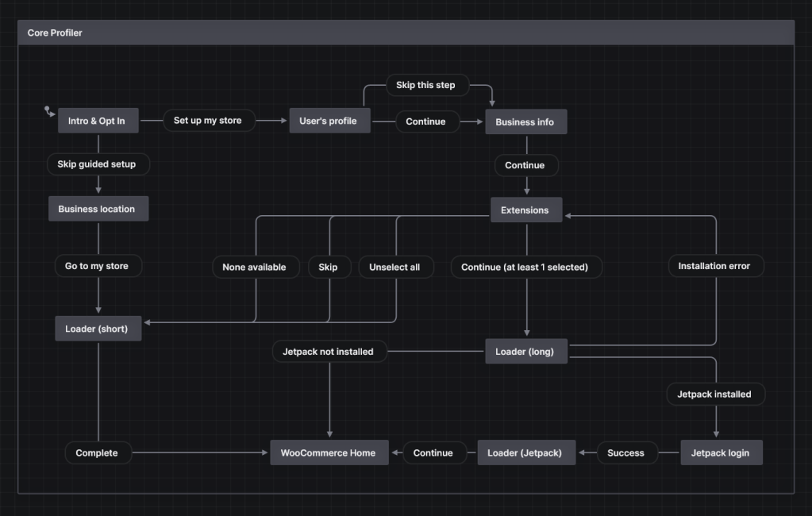This screenshot has width=812, height=516.
Task: Select the WooCommerce Home node
Action: pos(329,452)
